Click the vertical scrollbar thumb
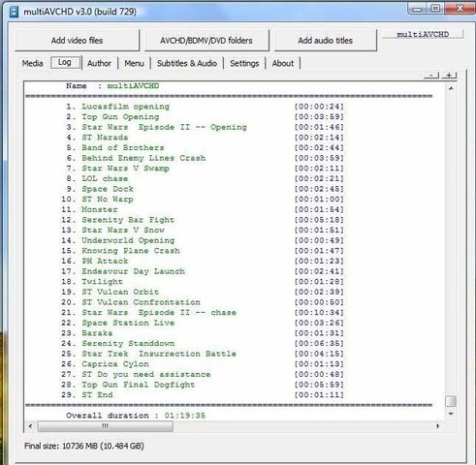Viewport: 476px width, 465px height. [x=451, y=401]
